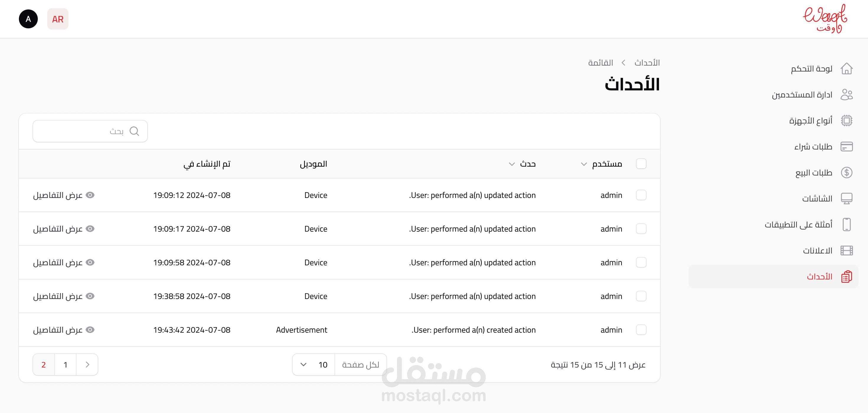This screenshot has height=413, width=868.
Task: Click the dashboard home icon in sidebar
Action: [x=846, y=69]
